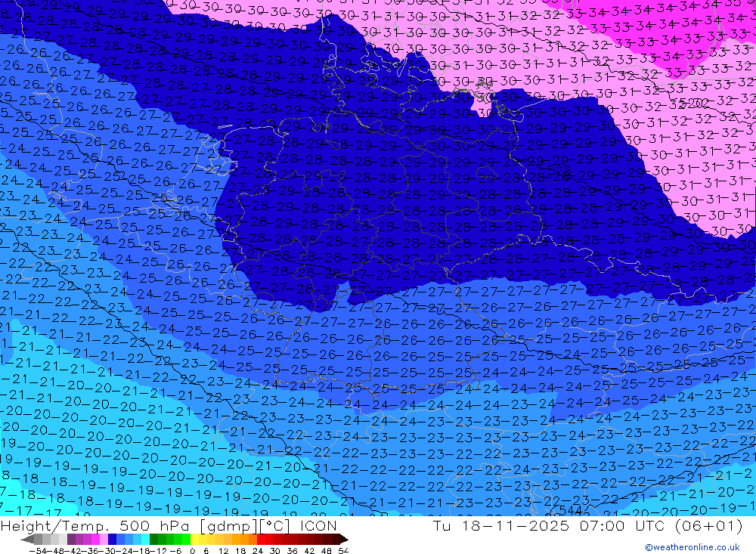Click the ICON model name label

coord(318,525)
